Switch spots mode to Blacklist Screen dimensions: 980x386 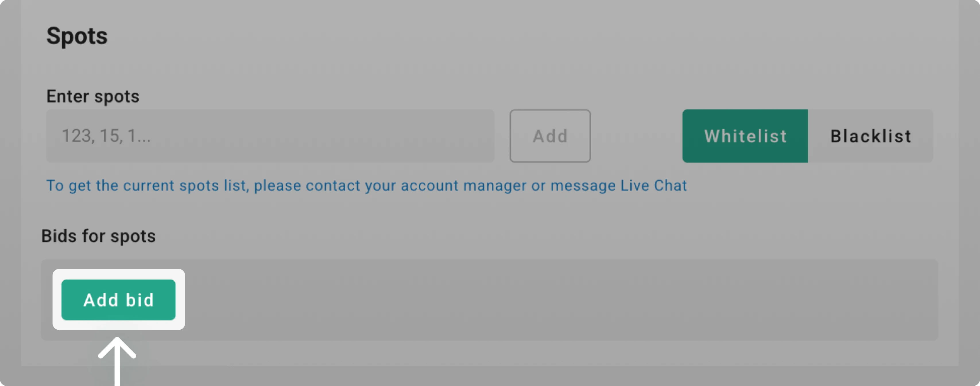(x=870, y=136)
